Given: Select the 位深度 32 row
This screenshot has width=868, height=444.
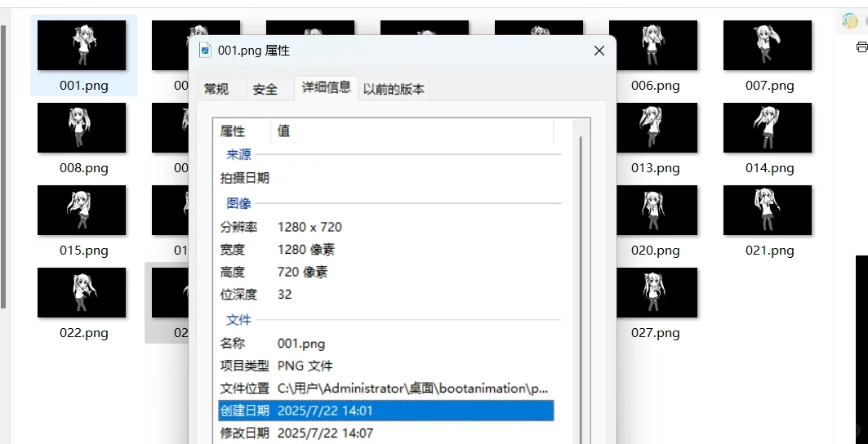Looking at the screenshot, I should coord(386,295).
